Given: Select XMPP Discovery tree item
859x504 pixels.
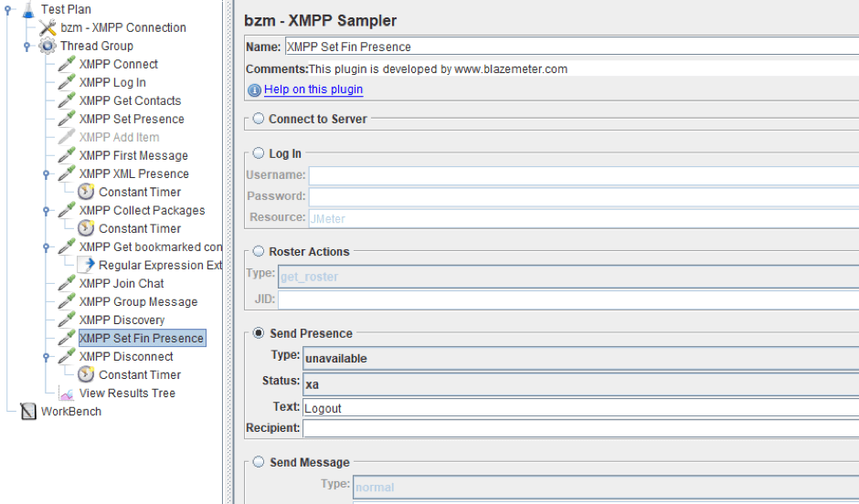Looking at the screenshot, I should click(122, 320).
